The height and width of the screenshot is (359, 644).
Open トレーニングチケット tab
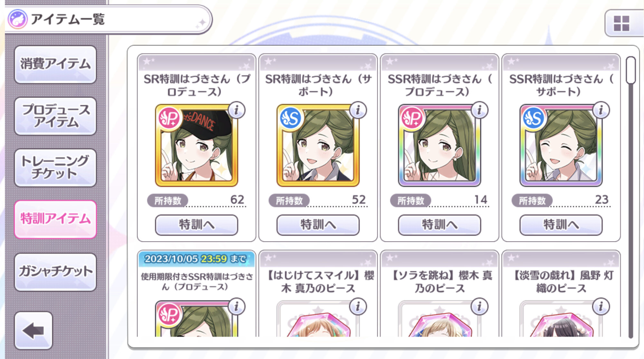tap(55, 167)
